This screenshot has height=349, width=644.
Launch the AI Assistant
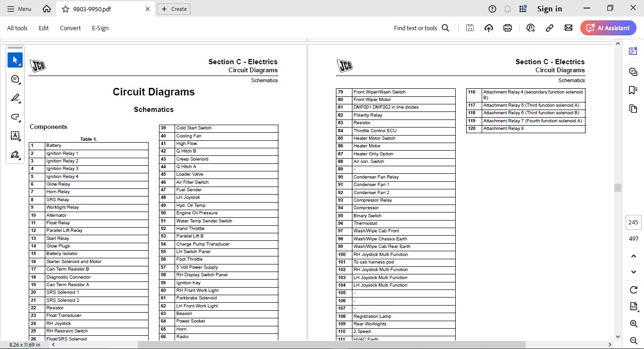tap(608, 28)
